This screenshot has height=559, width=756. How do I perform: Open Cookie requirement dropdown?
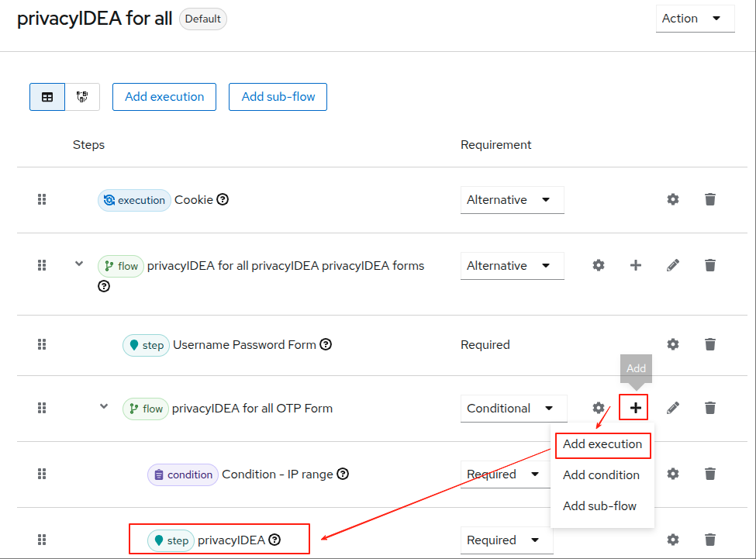[512, 200]
